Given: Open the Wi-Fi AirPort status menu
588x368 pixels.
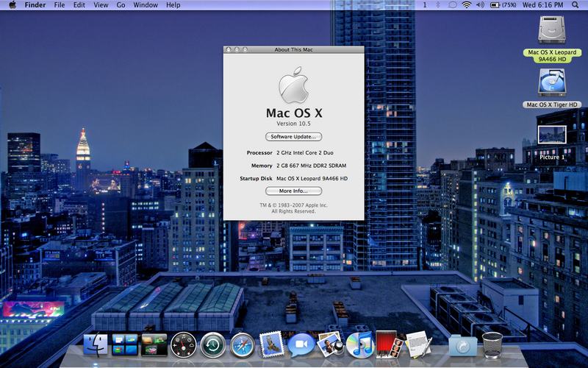Looking at the screenshot, I should 467,5.
